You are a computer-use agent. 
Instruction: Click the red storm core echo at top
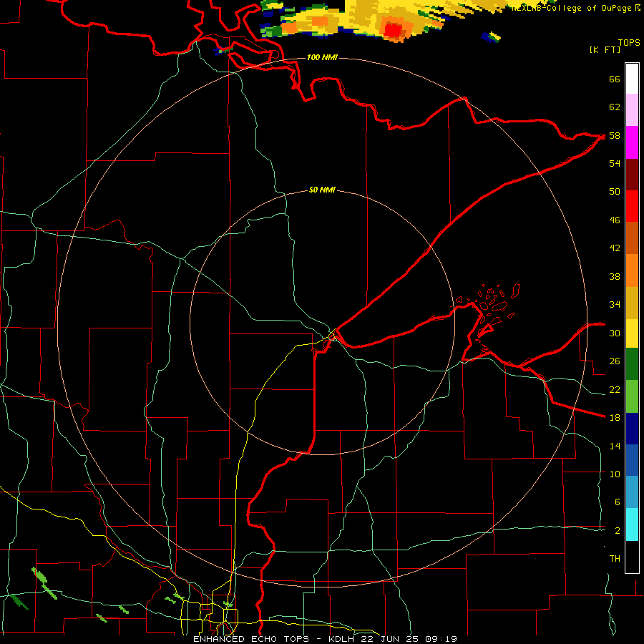coord(393,30)
